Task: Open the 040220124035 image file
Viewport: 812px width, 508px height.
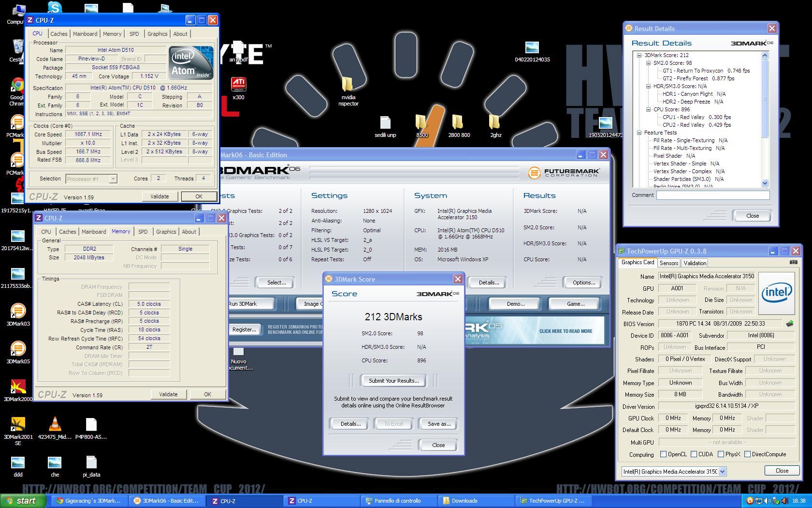Action: 532,52
